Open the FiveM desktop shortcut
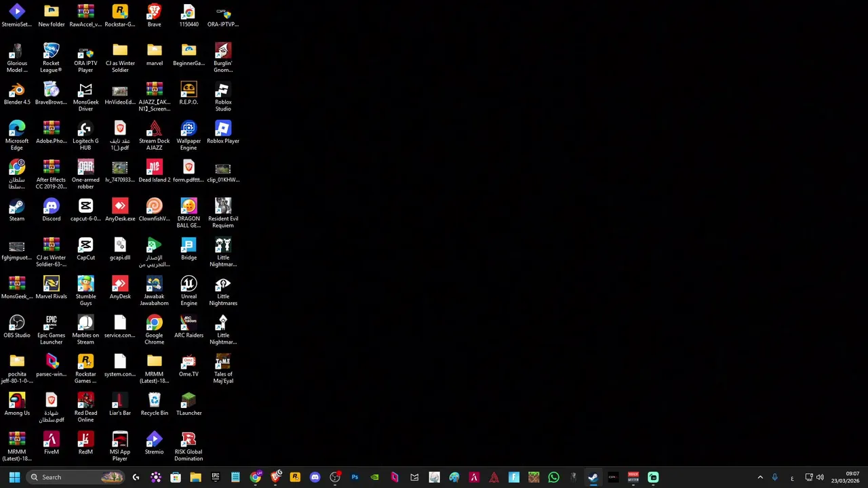This screenshot has height=488, width=868. click(x=51, y=443)
